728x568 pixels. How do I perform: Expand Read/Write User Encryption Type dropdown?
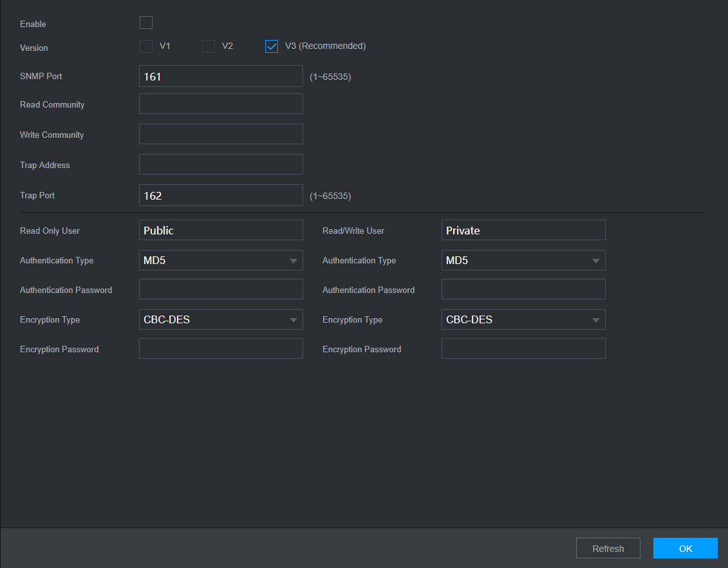[523, 319]
